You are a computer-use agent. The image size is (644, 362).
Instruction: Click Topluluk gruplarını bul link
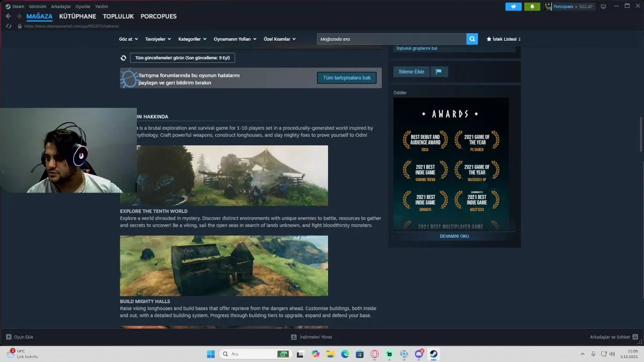[x=417, y=48]
